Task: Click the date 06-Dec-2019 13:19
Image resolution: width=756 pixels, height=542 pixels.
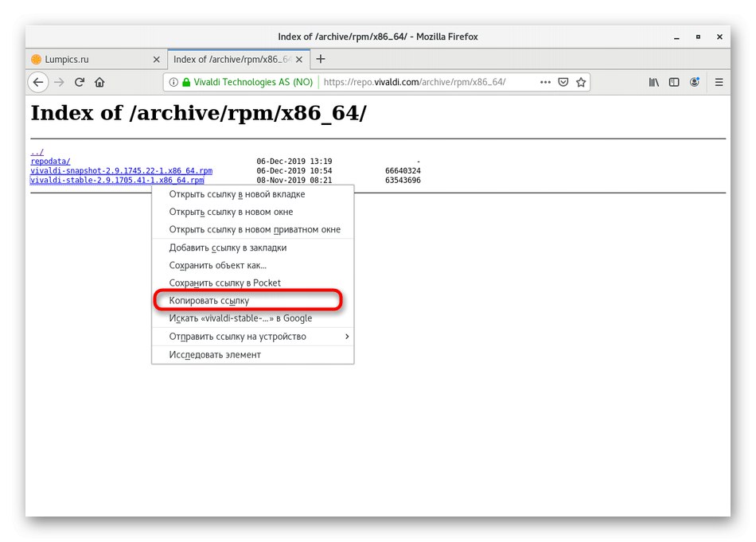Action: (294, 161)
